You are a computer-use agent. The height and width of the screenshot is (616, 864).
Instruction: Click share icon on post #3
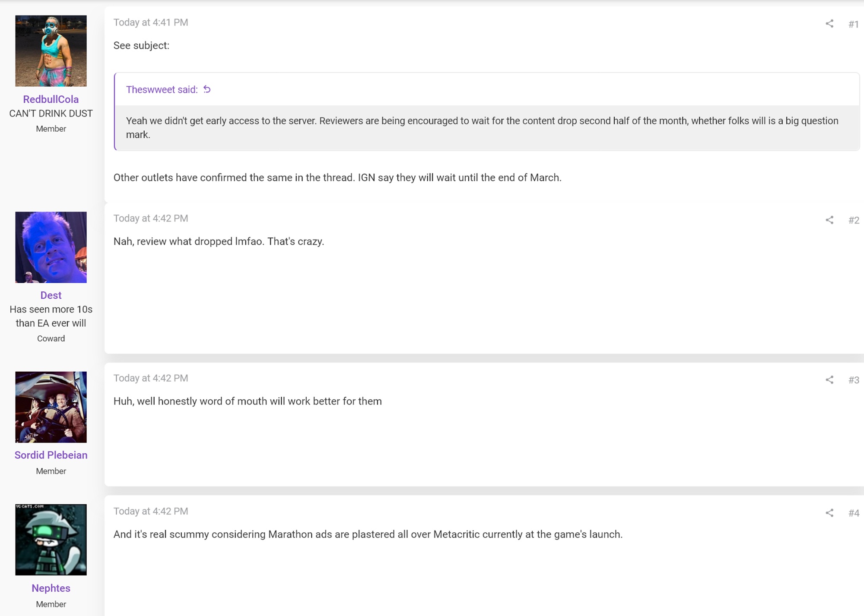[x=829, y=380]
